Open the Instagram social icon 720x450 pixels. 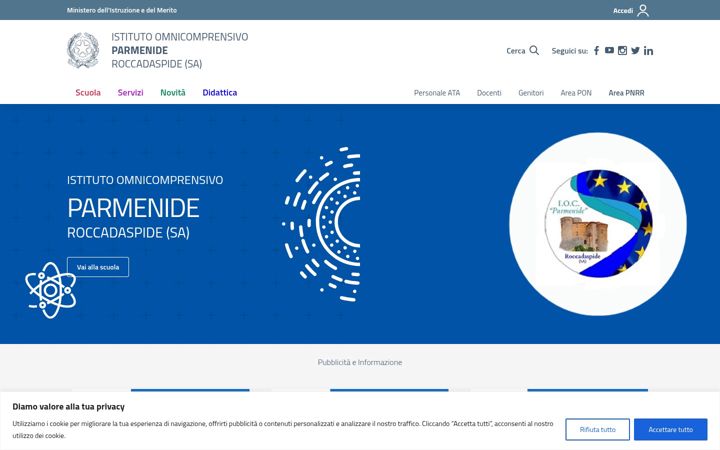click(x=622, y=51)
